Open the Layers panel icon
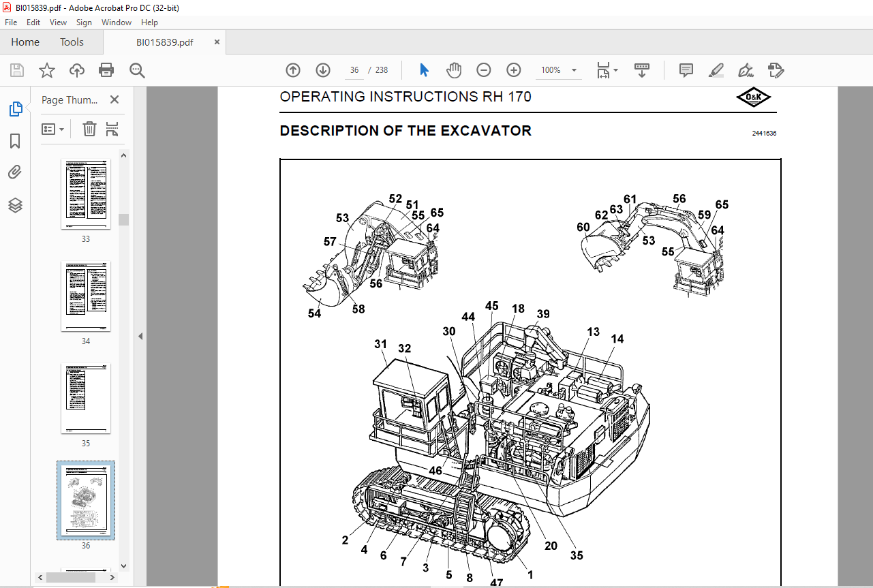 pos(15,205)
